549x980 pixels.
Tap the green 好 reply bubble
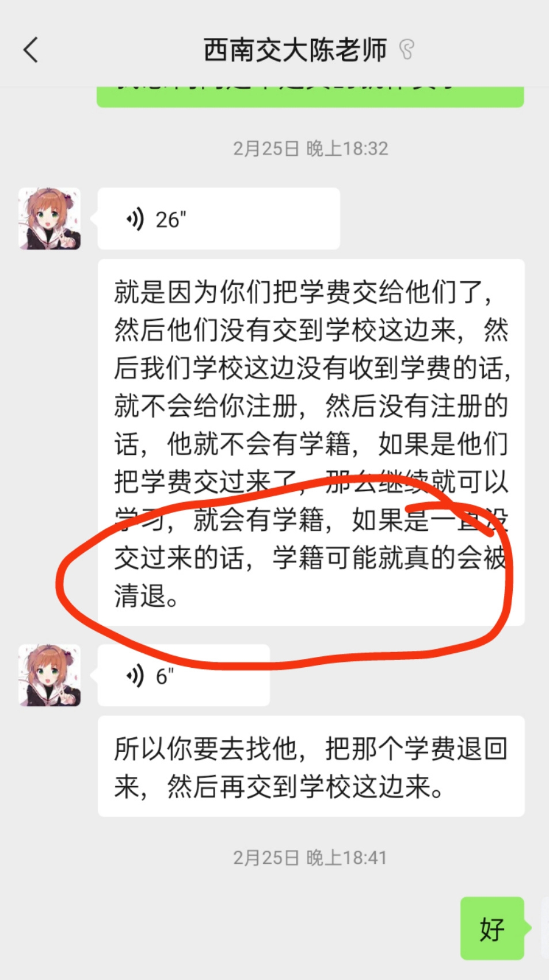coord(493,928)
